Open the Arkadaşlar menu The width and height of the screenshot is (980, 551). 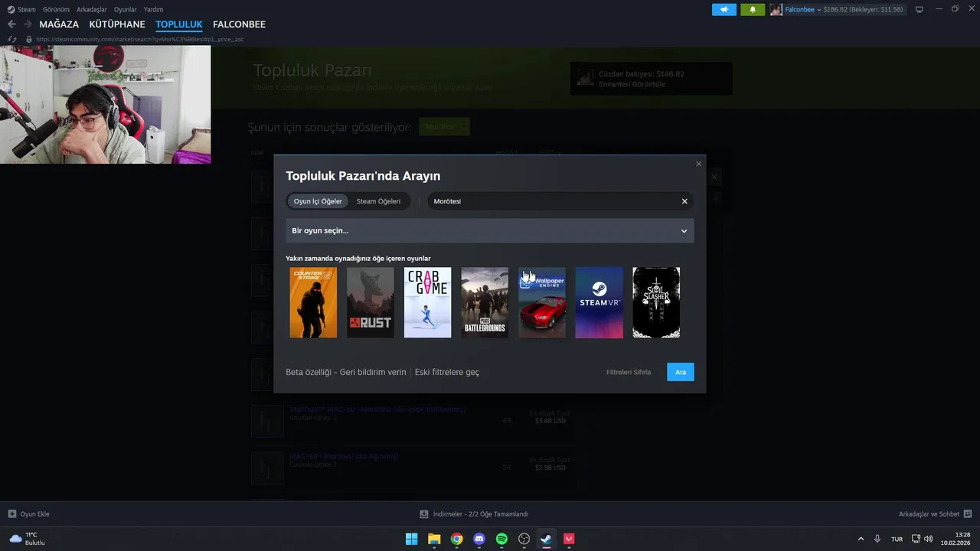point(92,9)
